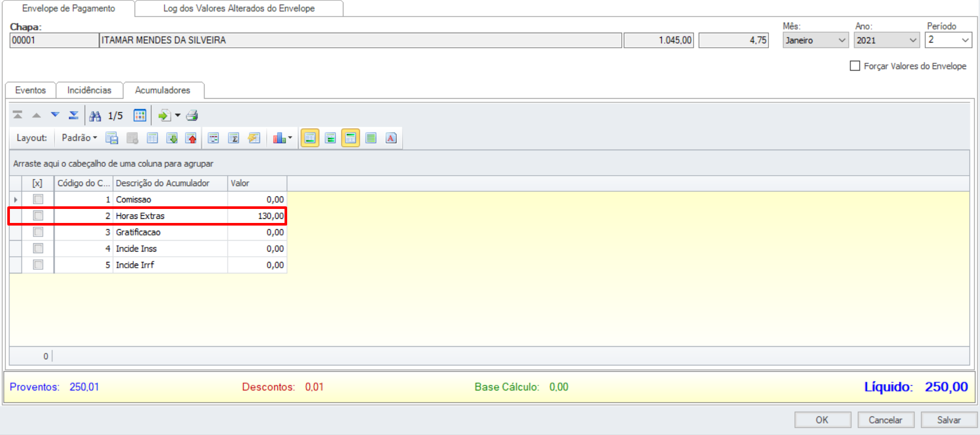Viewport: 980px width, 435px height.
Task: Switch to the Incidências tab
Action: pyautogui.click(x=89, y=90)
